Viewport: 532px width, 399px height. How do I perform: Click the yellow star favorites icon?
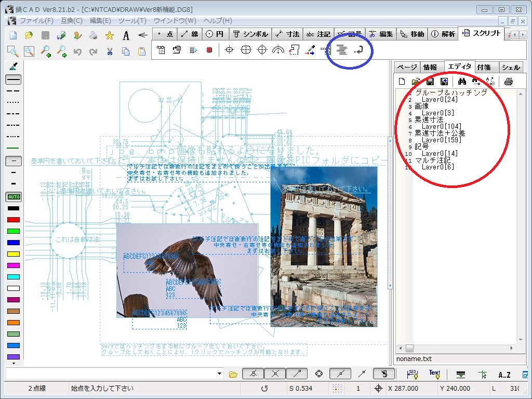click(110, 35)
